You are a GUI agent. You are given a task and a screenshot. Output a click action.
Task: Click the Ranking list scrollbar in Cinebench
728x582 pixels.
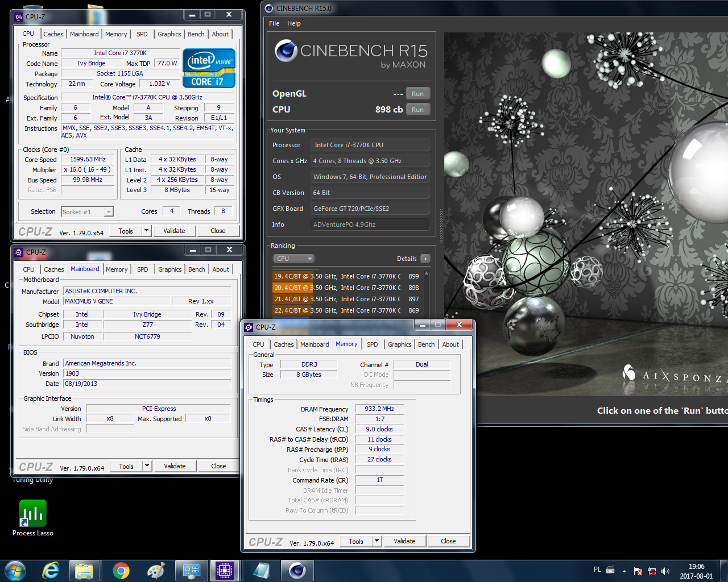pyautogui.click(x=427, y=293)
